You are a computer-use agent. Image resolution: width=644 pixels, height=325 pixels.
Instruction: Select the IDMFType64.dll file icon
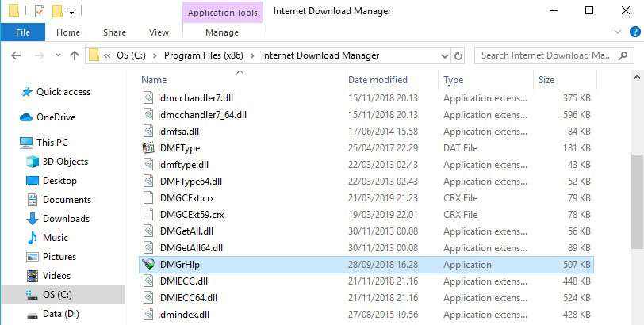(148, 182)
